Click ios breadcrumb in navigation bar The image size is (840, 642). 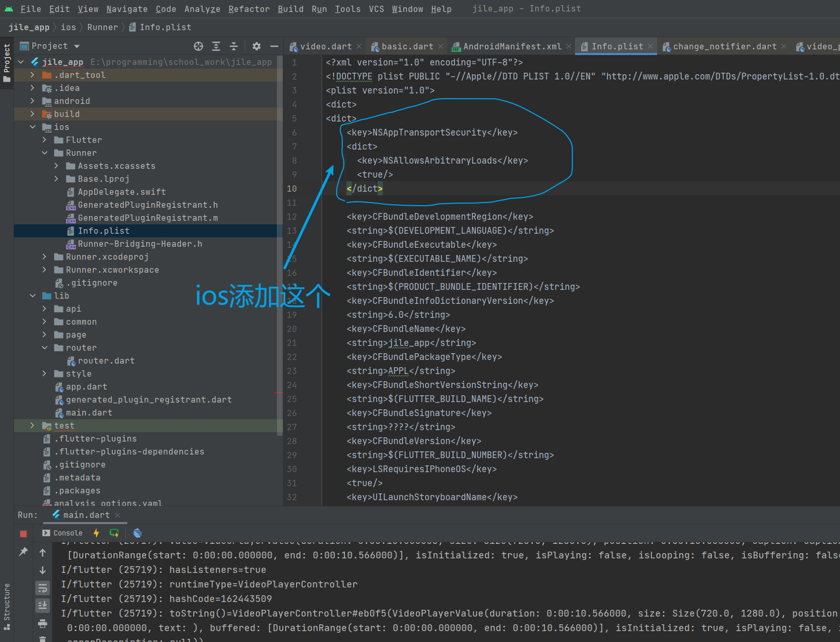point(69,27)
